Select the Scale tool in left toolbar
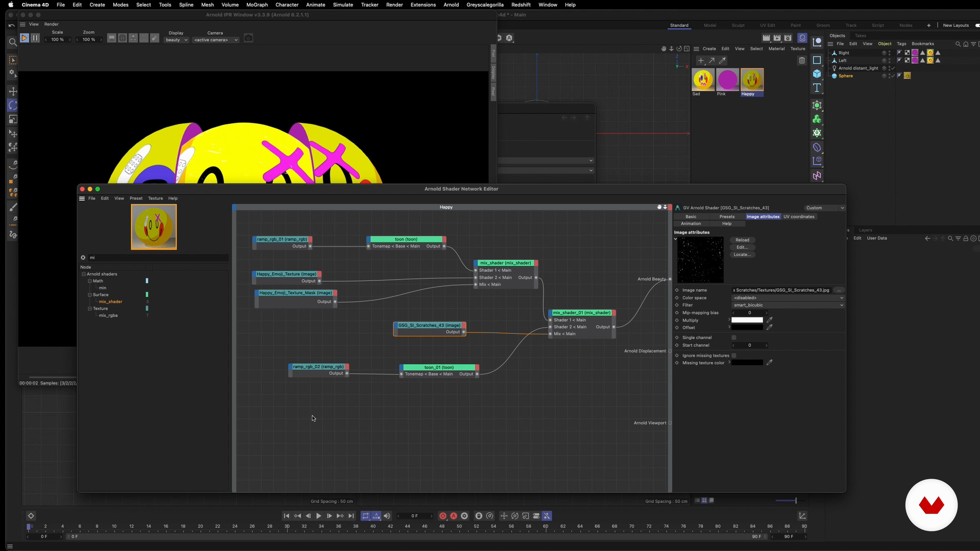The width and height of the screenshot is (980, 551). [x=13, y=119]
